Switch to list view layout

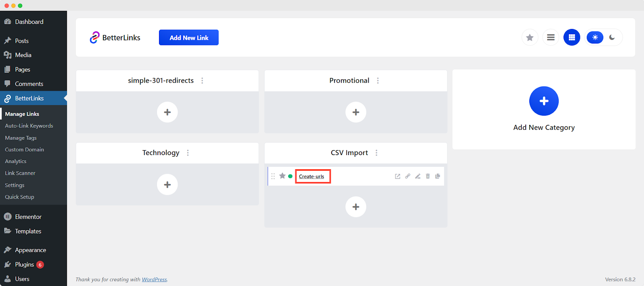(551, 37)
